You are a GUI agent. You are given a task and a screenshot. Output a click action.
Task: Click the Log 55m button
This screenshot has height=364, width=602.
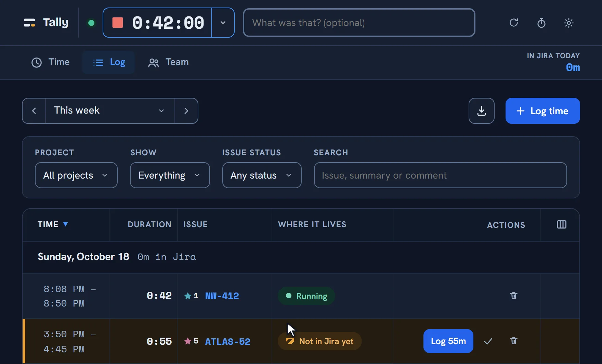448,341
